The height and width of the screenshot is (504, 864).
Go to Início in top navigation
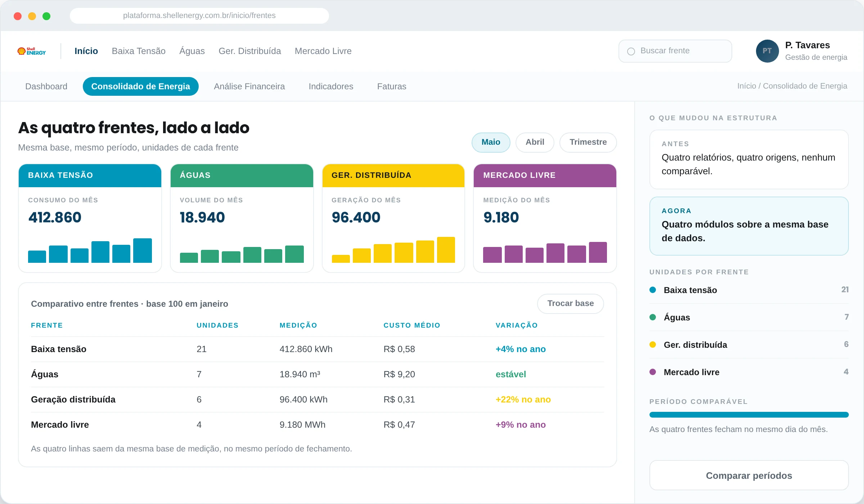pos(86,51)
